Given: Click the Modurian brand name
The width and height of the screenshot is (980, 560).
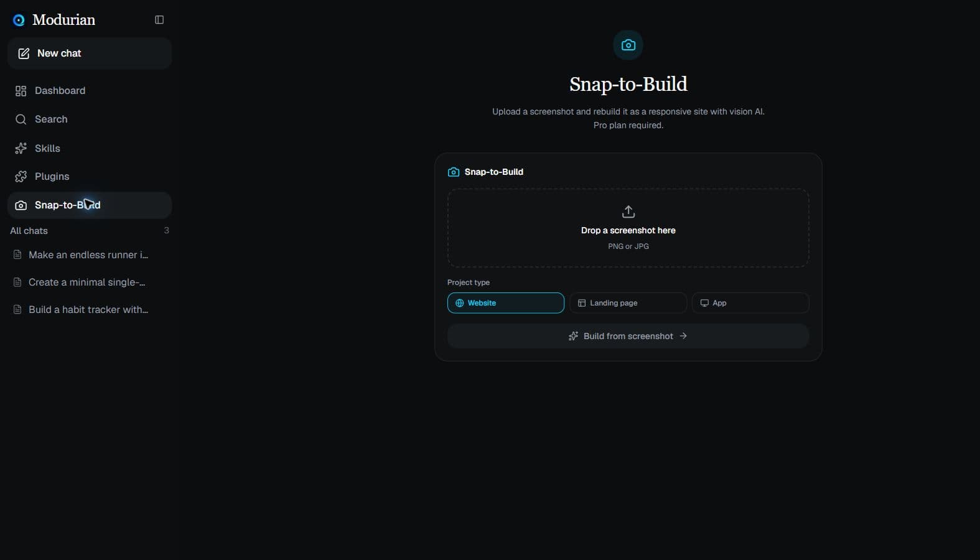Looking at the screenshot, I should (x=63, y=20).
